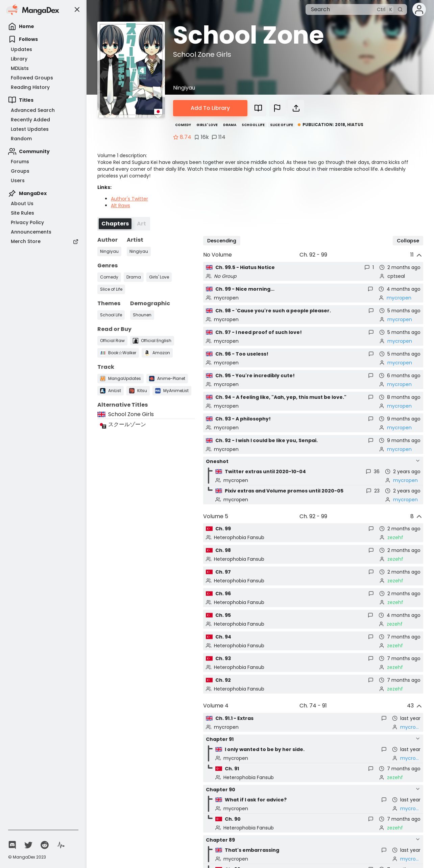Viewport: 434px width, 868px height.
Task: Click Add To Library button
Action: click(x=210, y=108)
